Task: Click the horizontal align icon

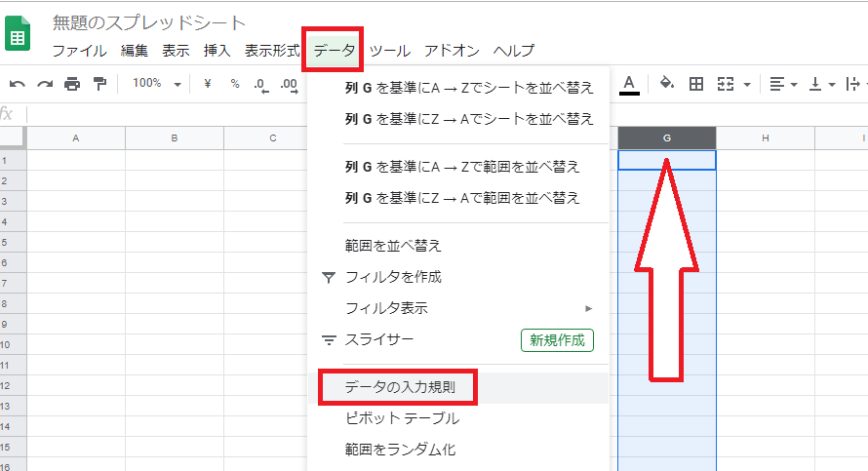Action: (777, 84)
